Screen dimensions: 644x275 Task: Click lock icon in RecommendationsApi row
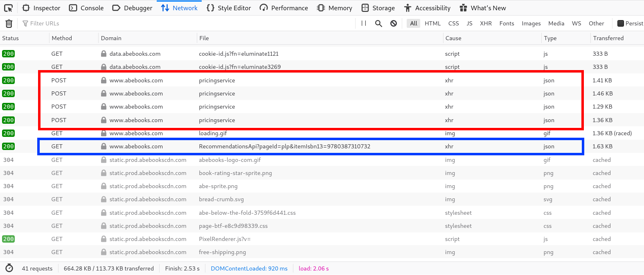pyautogui.click(x=104, y=146)
